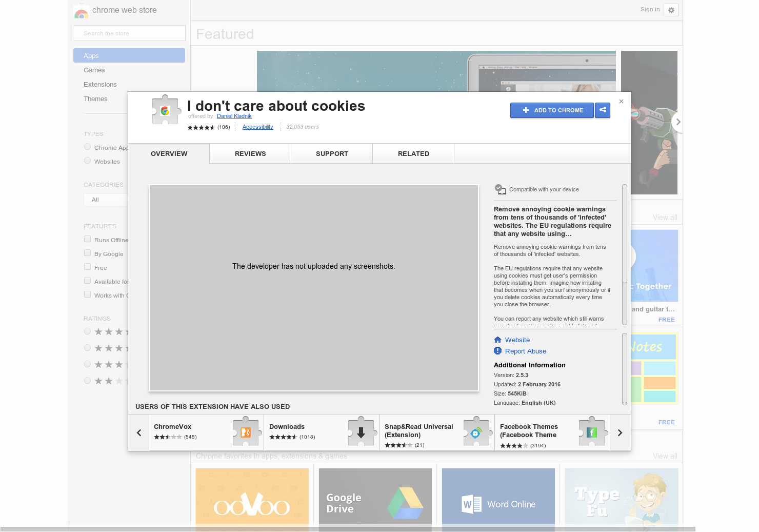Viewport: 759px width, 532px height.
Task: Open the Type Fu app tile
Action: pyautogui.click(x=622, y=500)
